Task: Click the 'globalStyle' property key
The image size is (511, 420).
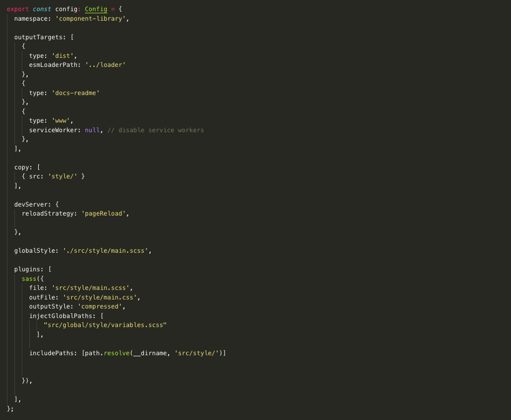Action: click(34, 251)
